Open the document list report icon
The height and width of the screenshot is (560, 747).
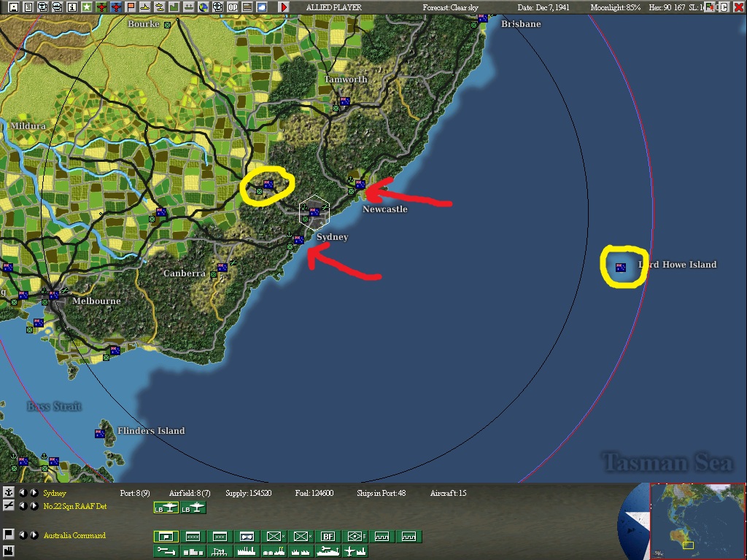click(x=28, y=7)
